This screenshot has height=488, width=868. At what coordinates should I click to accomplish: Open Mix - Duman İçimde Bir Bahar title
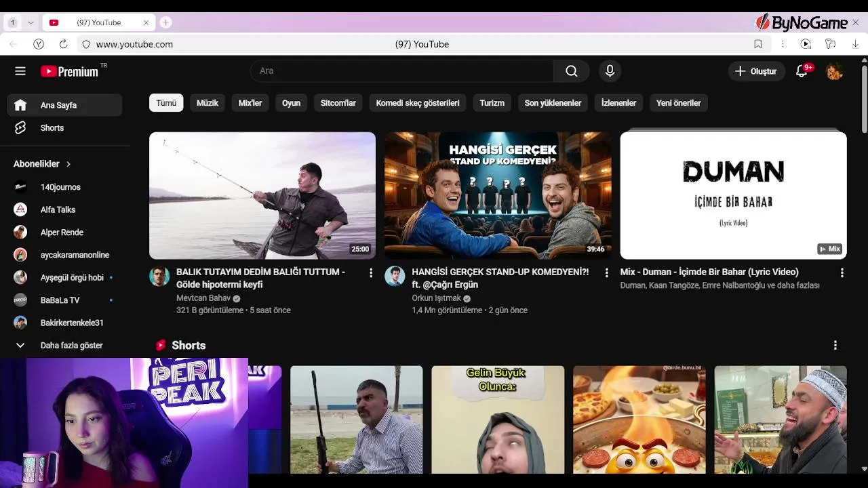709,272
